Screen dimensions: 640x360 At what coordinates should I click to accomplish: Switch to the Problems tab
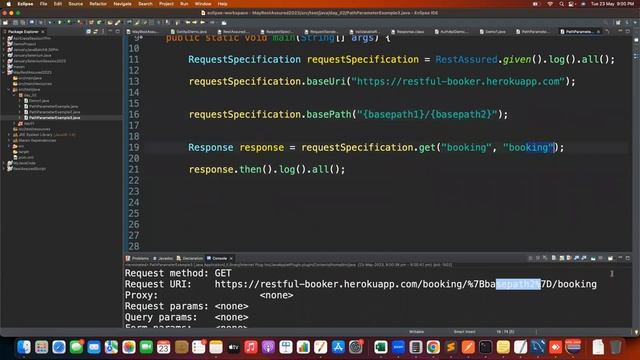click(x=138, y=258)
